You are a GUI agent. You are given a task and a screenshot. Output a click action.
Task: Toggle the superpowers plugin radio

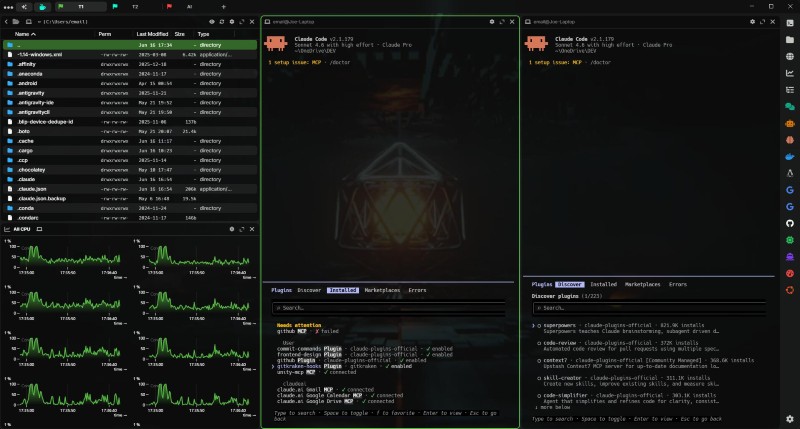click(539, 325)
